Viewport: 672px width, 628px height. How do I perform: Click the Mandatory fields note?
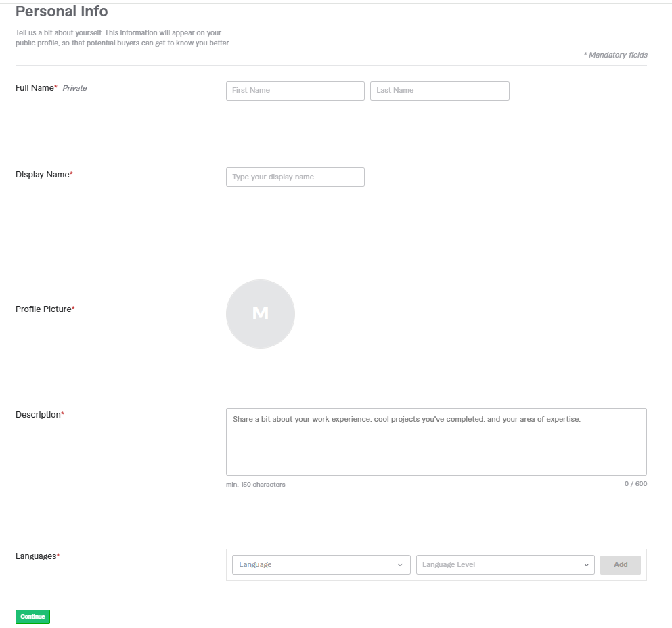pos(615,55)
